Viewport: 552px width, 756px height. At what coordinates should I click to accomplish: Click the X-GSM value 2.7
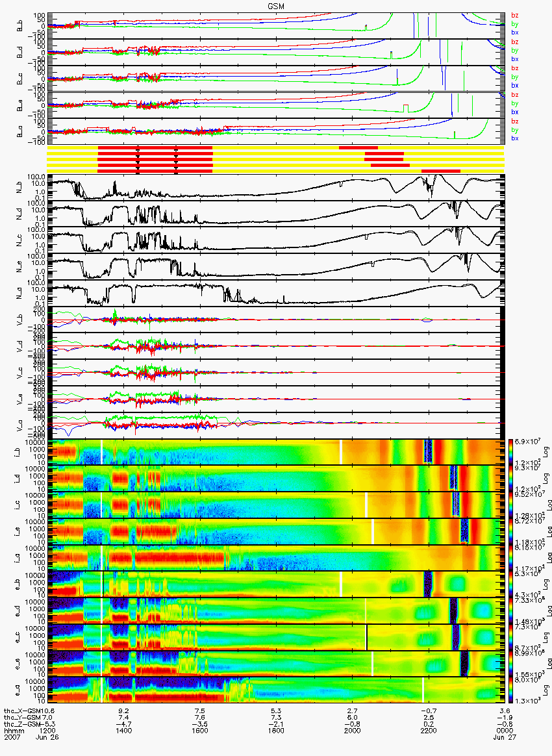[x=353, y=711]
